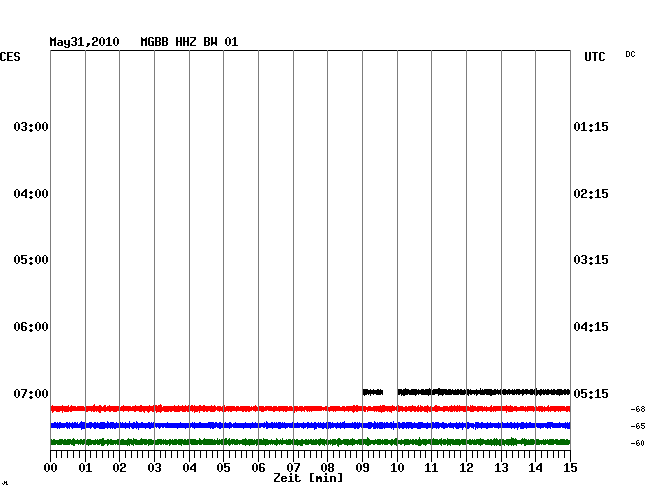
Task: Click the green seismogram trace
Action: tap(310, 442)
